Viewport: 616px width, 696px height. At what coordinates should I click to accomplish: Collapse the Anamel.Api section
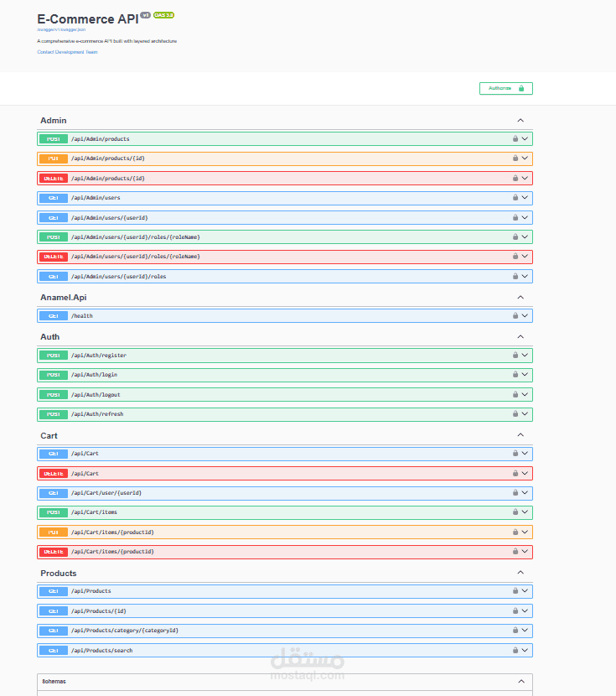click(520, 297)
